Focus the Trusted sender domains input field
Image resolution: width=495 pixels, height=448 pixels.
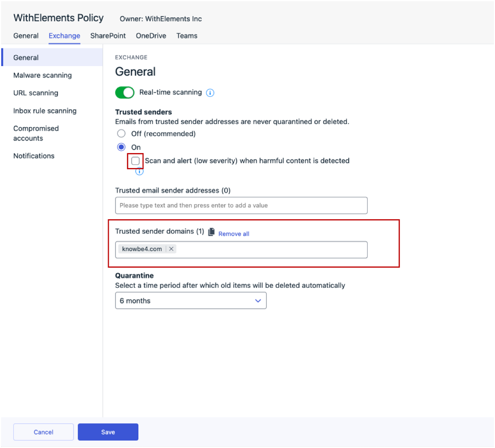click(x=241, y=250)
